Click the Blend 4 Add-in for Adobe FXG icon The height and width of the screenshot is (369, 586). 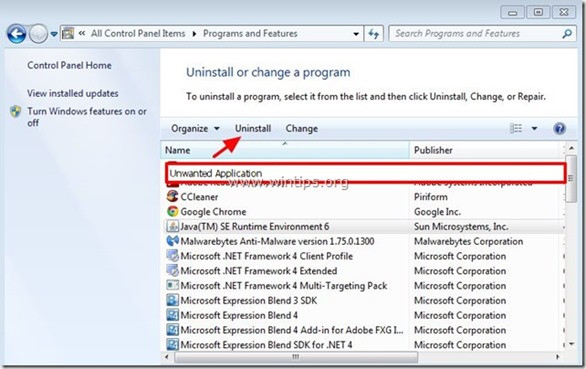172,330
